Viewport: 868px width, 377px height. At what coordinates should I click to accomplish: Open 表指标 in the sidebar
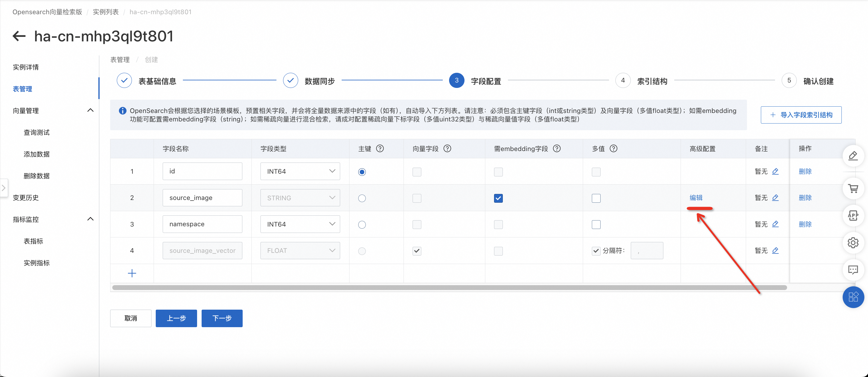[x=33, y=241]
